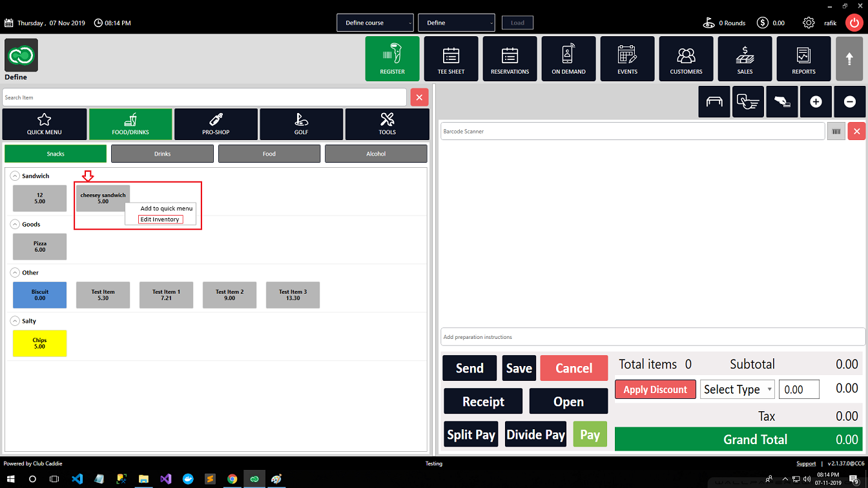Select the Tools category
The image size is (868, 488).
click(x=387, y=124)
